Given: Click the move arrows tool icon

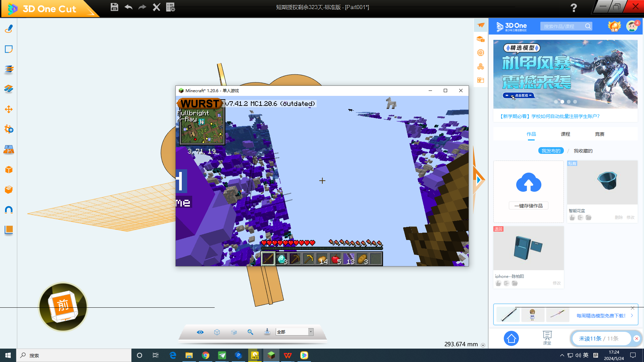Looking at the screenshot, I should (x=9, y=109).
